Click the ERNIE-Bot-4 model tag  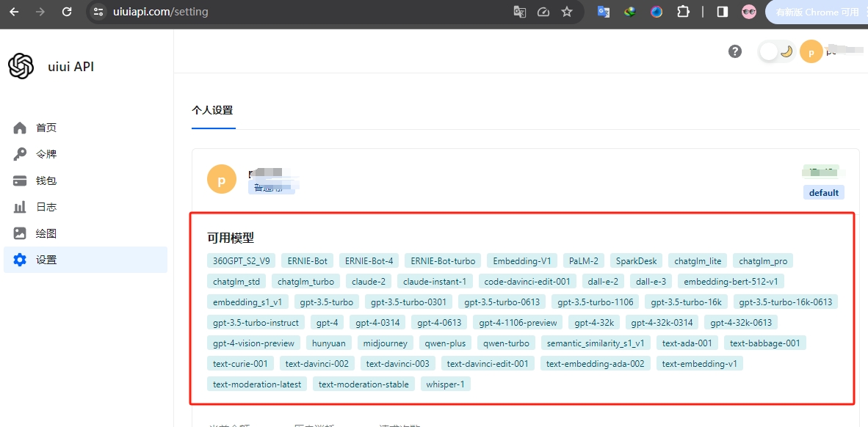369,260
